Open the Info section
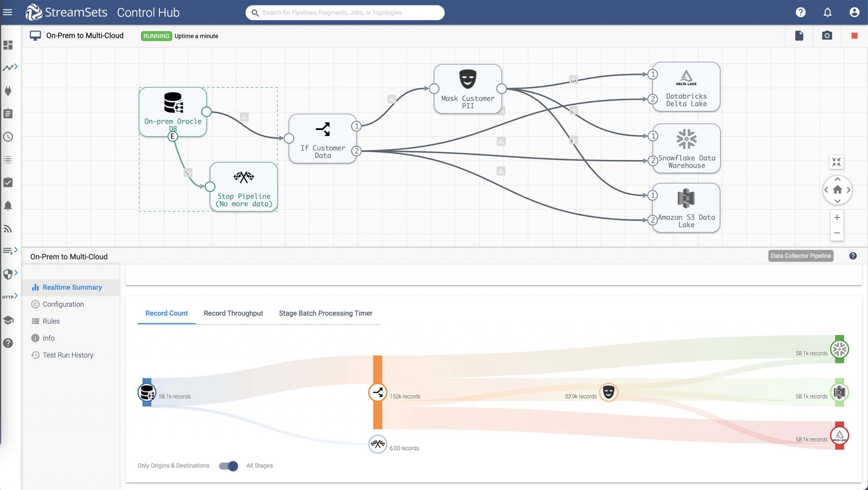The image size is (868, 490). [x=71, y=338]
